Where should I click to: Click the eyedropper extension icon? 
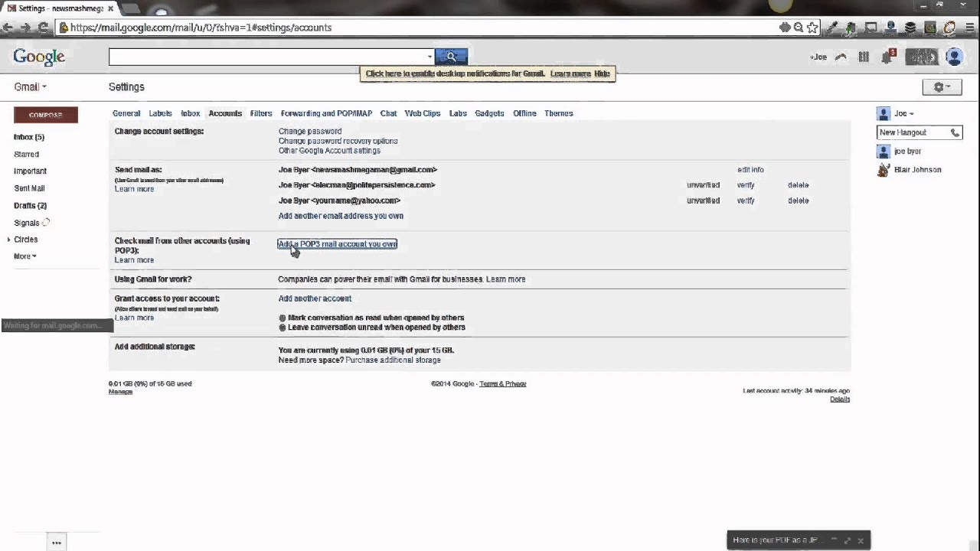pos(833,28)
